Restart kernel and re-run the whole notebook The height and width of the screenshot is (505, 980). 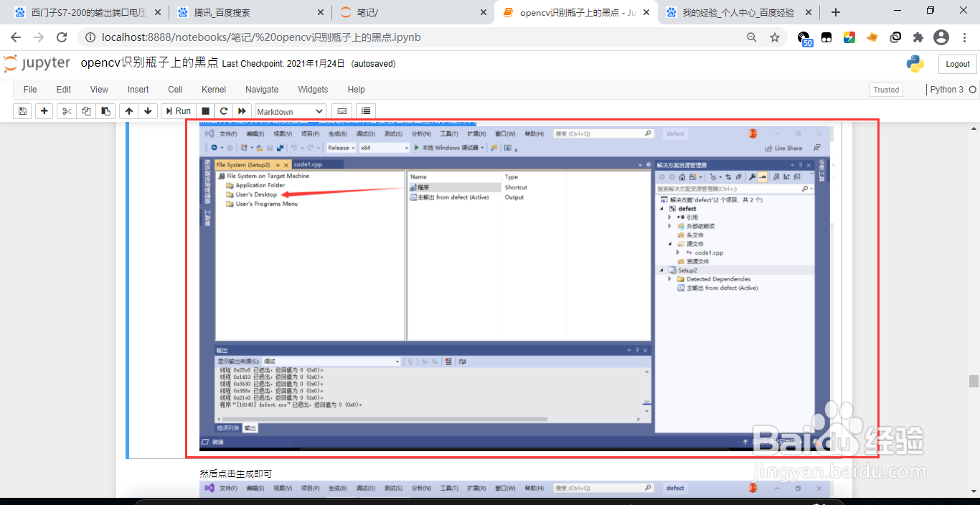pyautogui.click(x=242, y=111)
